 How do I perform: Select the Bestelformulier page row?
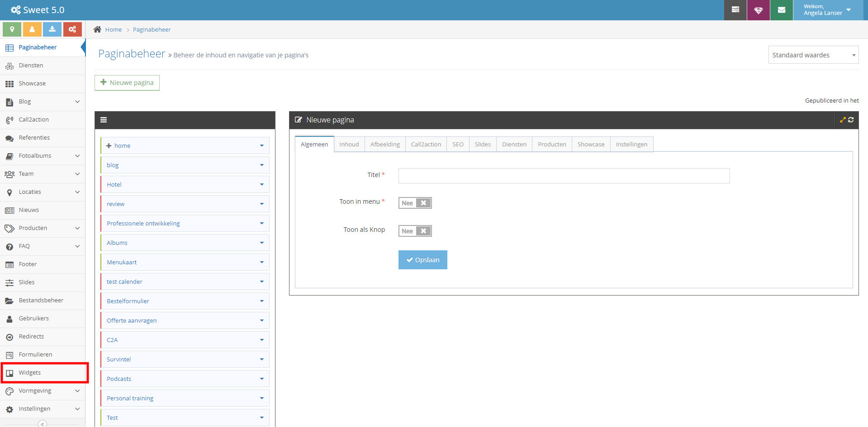[185, 301]
